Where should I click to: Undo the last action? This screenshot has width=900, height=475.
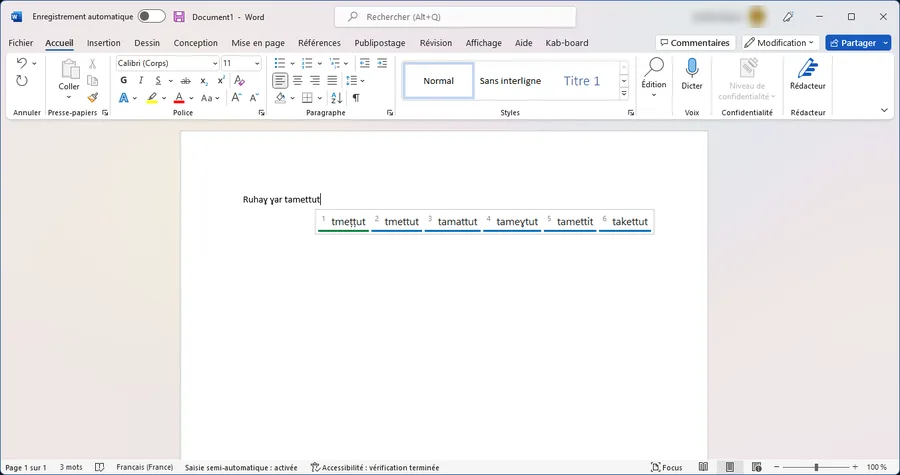22,63
